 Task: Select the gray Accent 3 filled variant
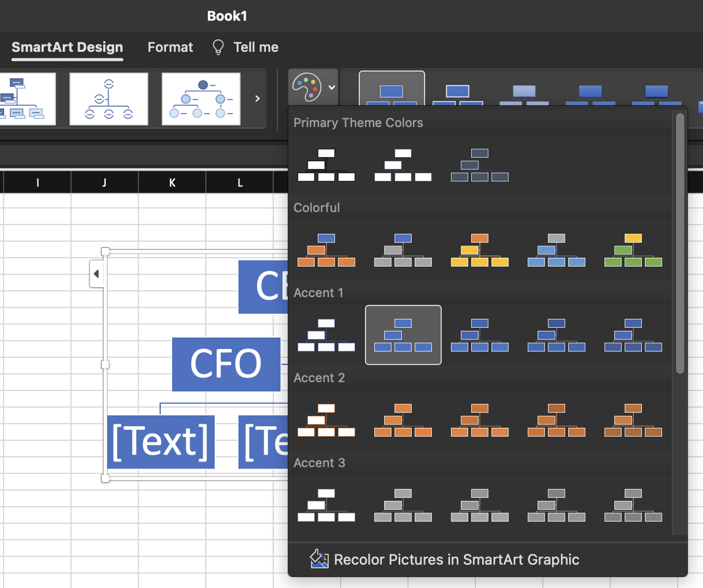403,505
